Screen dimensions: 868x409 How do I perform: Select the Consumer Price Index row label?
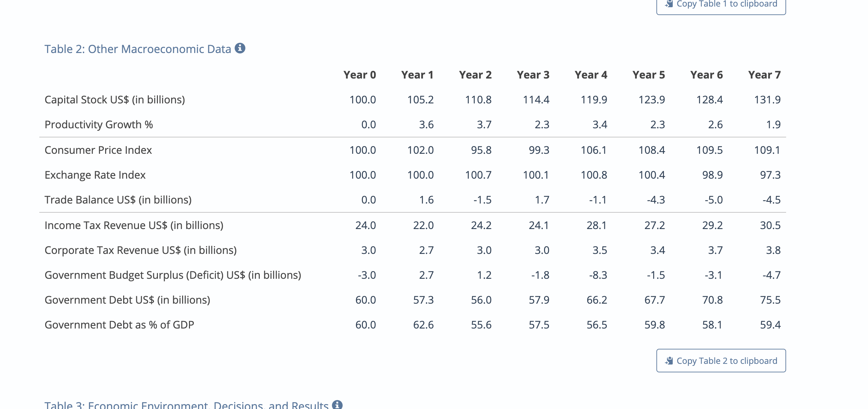click(98, 150)
